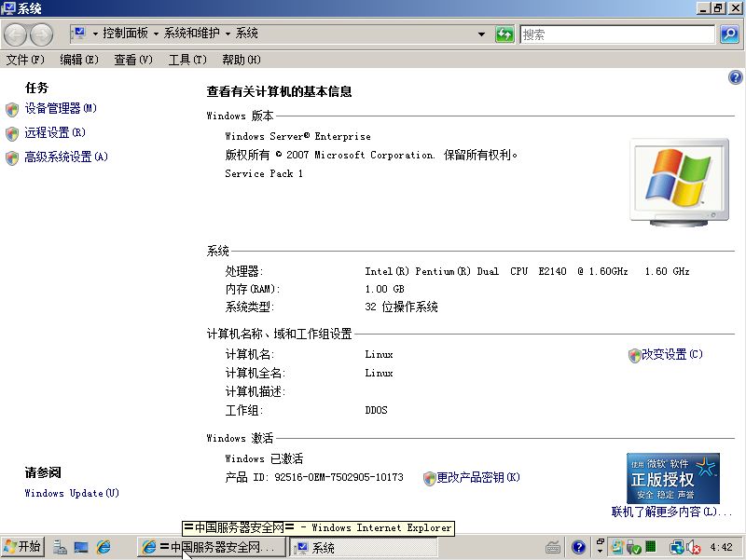Click the safely remove hardware tray icon

(x=634, y=548)
